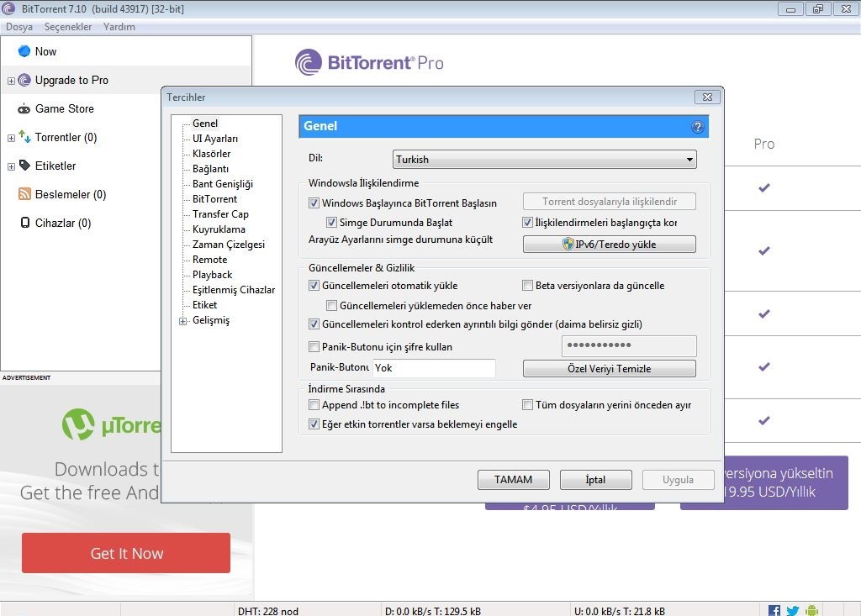
Task: Select Etiket in preferences tree
Action: (205, 305)
